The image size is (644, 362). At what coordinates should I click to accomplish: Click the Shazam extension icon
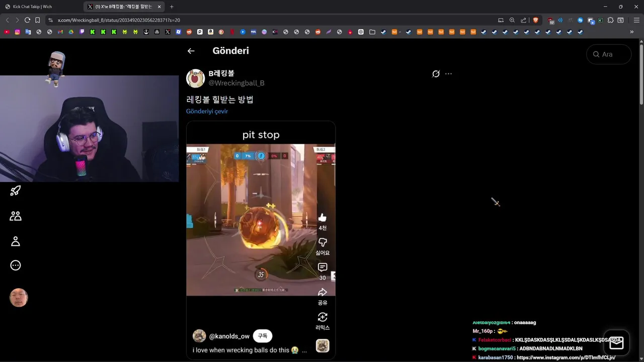click(580, 20)
